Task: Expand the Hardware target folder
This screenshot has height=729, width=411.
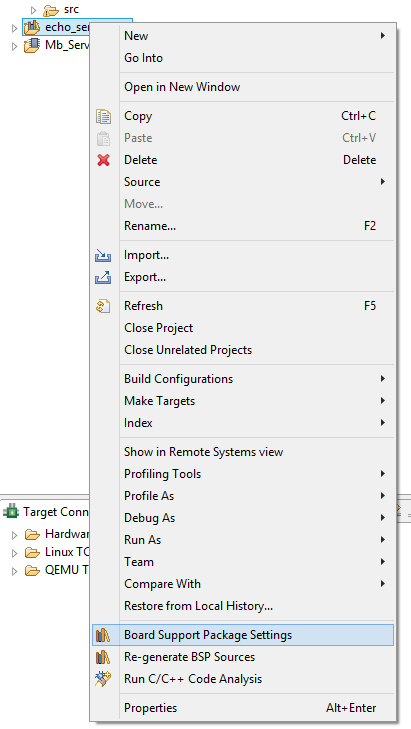Action: 14,535
